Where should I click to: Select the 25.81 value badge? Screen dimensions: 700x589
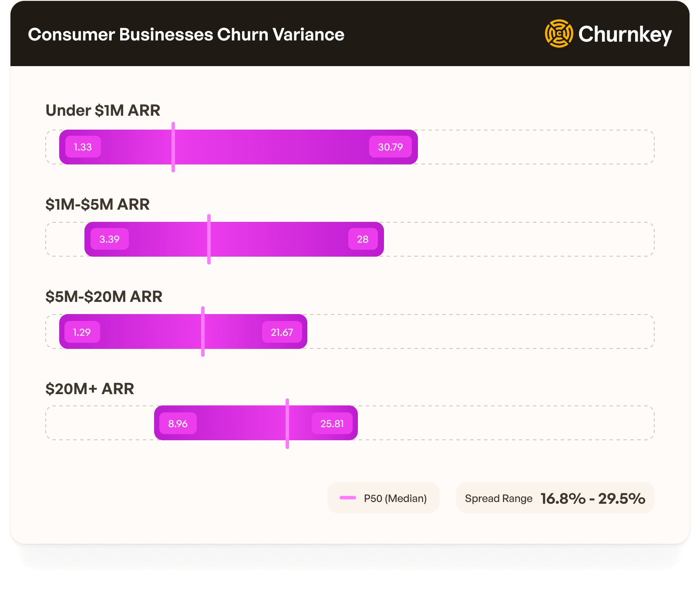(x=332, y=424)
